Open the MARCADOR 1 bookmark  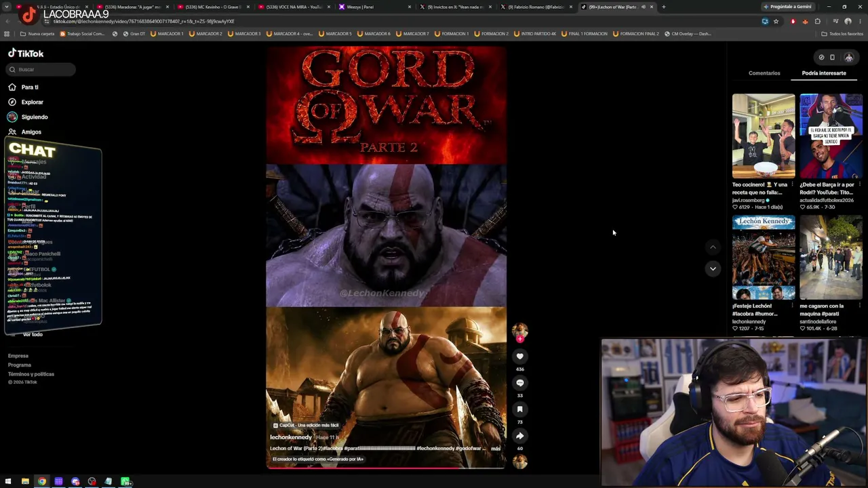click(167, 33)
